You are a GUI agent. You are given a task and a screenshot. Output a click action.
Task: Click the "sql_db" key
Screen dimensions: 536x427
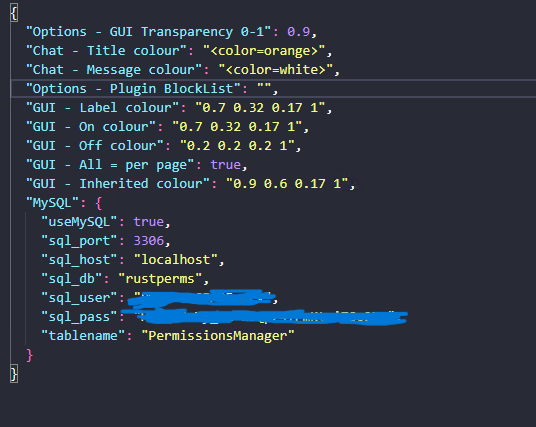[72, 279]
